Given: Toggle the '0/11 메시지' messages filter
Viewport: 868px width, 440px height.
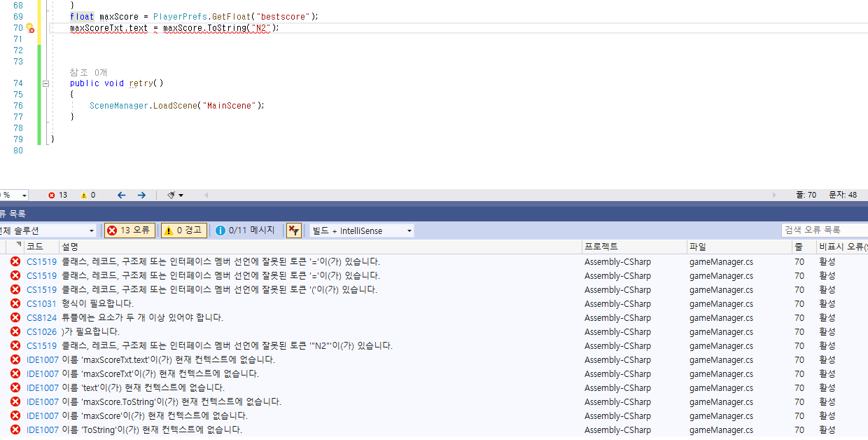Looking at the screenshot, I should (245, 231).
